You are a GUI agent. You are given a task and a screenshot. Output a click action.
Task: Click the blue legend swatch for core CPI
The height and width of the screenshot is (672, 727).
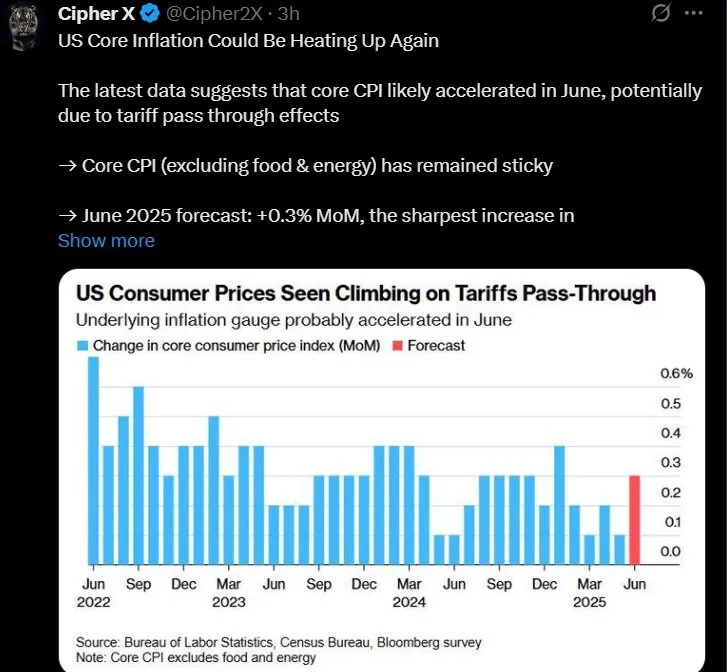[x=83, y=346]
